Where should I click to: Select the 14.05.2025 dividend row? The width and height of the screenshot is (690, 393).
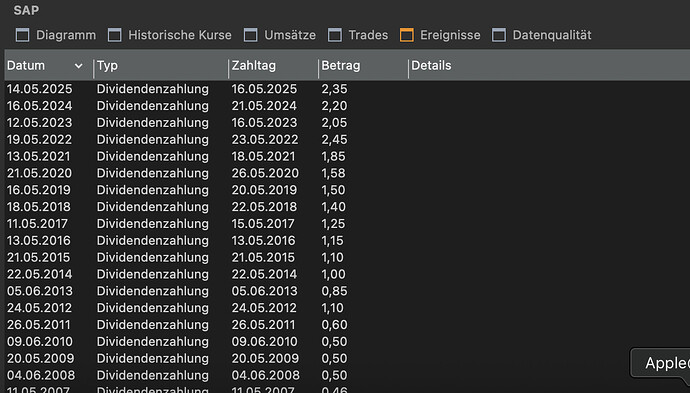pyautogui.click(x=347, y=89)
